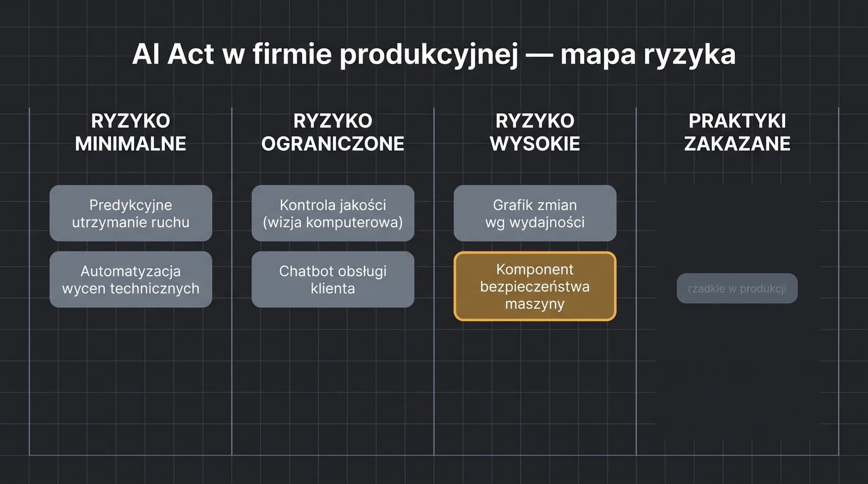Click the faded "rzadkie w produkcji" pill
This screenshot has height=484, width=868.
click(737, 288)
